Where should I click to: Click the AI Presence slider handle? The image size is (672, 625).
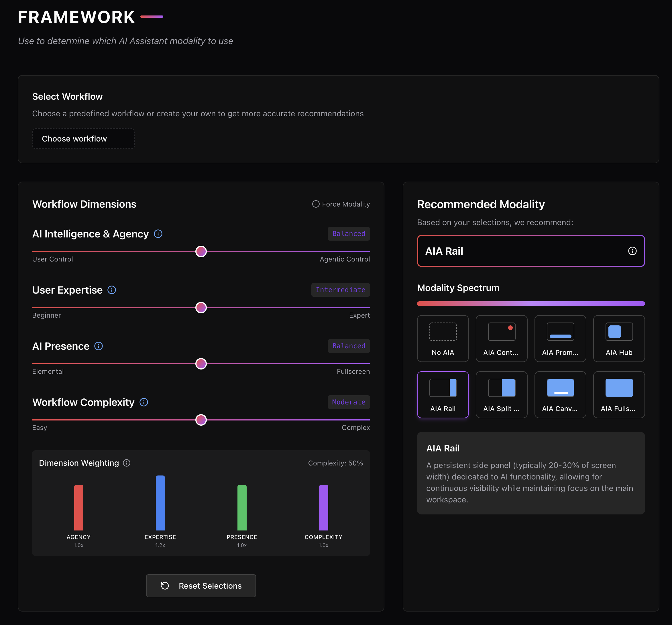(201, 363)
